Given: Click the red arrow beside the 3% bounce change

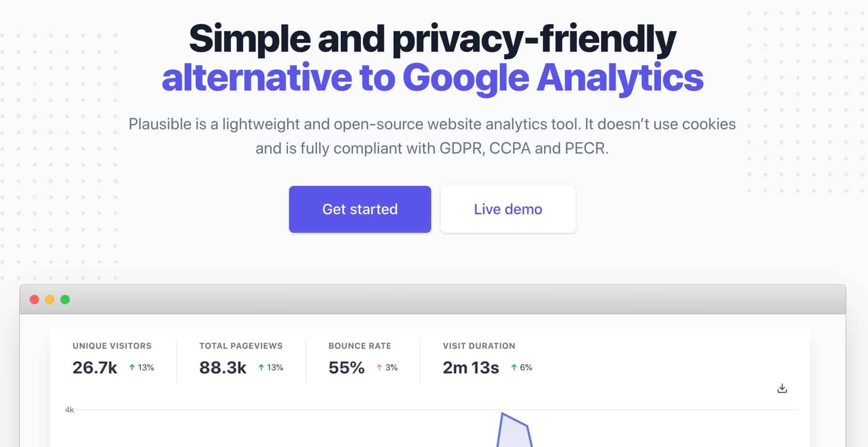Looking at the screenshot, I should [x=379, y=368].
